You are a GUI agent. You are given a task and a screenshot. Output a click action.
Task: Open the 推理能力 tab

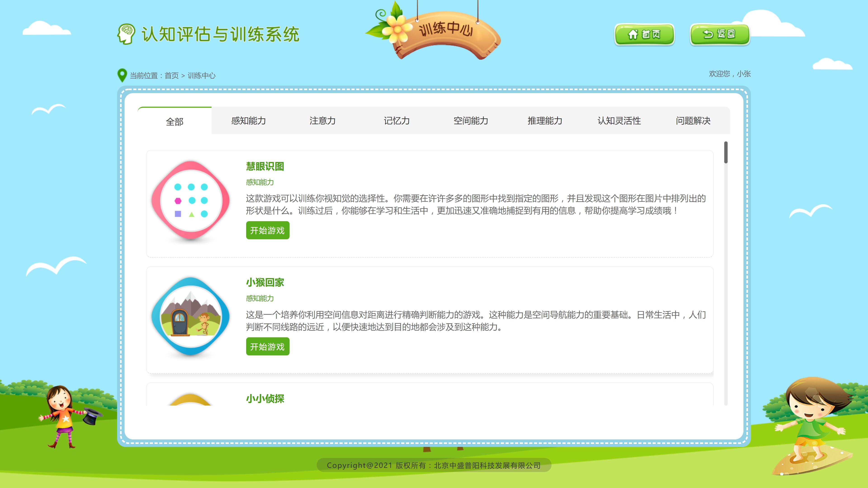pos(545,121)
